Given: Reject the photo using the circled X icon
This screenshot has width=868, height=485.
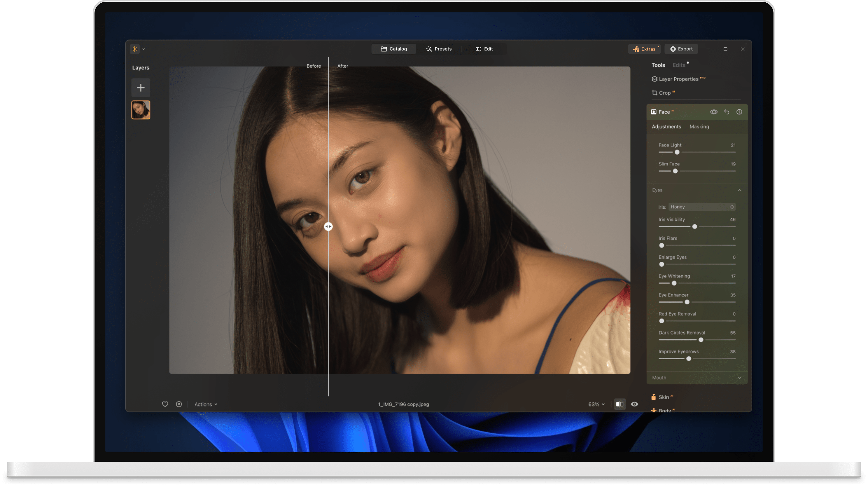Looking at the screenshot, I should (179, 404).
